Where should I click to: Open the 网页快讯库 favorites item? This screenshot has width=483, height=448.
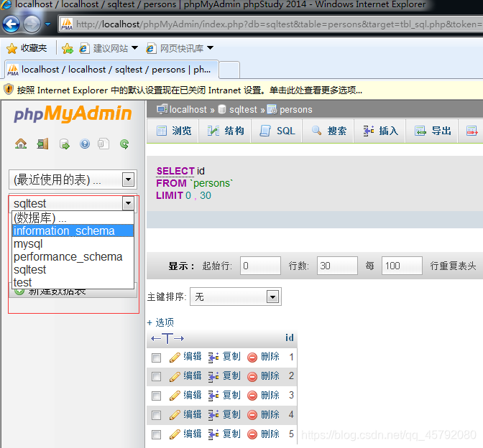click(x=180, y=48)
